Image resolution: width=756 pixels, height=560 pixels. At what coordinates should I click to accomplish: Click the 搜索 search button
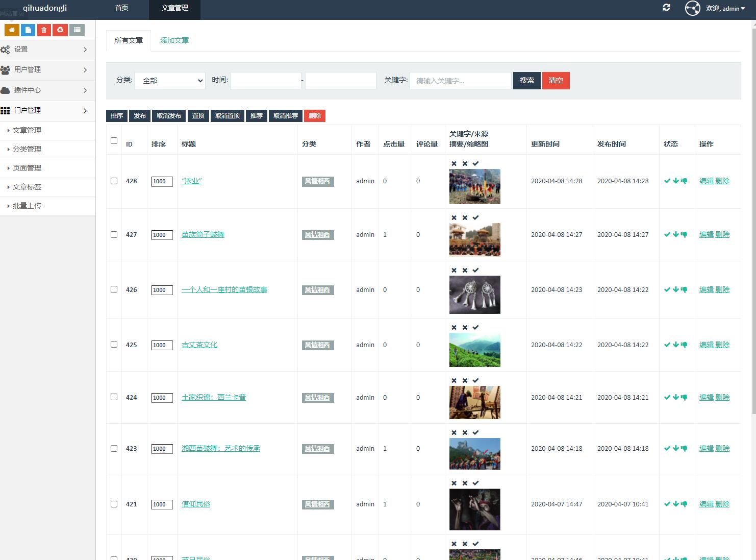pyautogui.click(x=526, y=81)
